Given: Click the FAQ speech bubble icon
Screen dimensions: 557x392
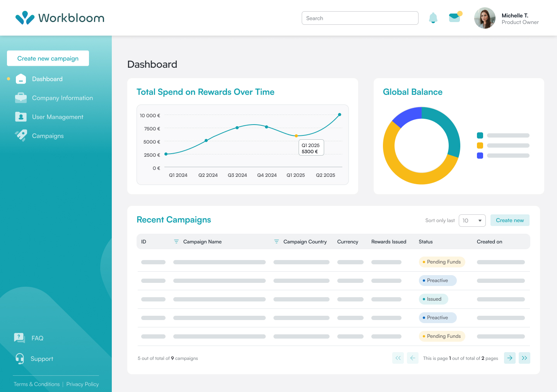Looking at the screenshot, I should [x=19, y=338].
